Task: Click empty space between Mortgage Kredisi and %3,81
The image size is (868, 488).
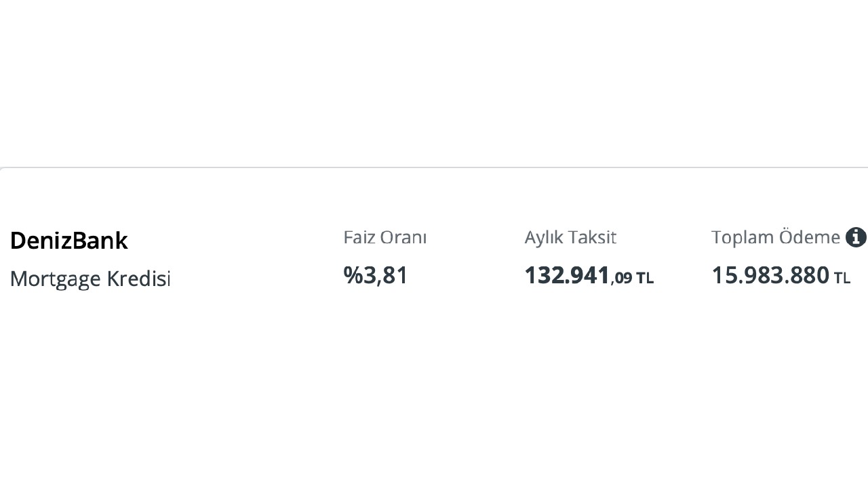Action: pyautogui.click(x=258, y=278)
